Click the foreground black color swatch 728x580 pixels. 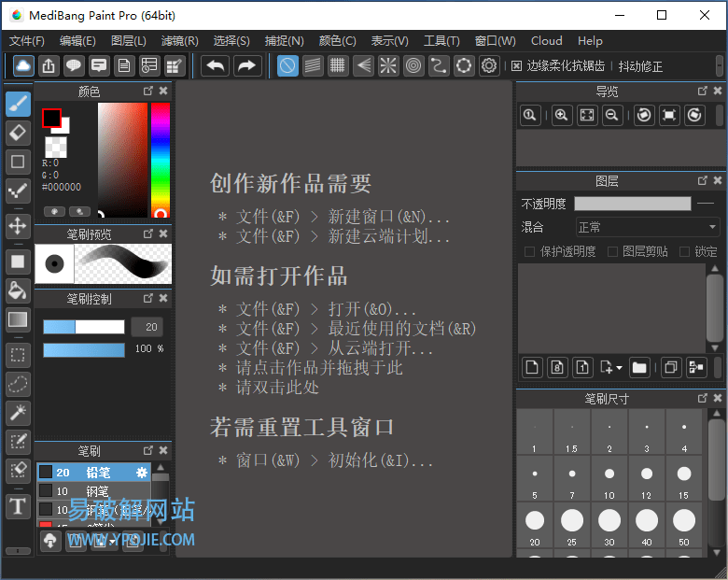pyautogui.click(x=51, y=118)
